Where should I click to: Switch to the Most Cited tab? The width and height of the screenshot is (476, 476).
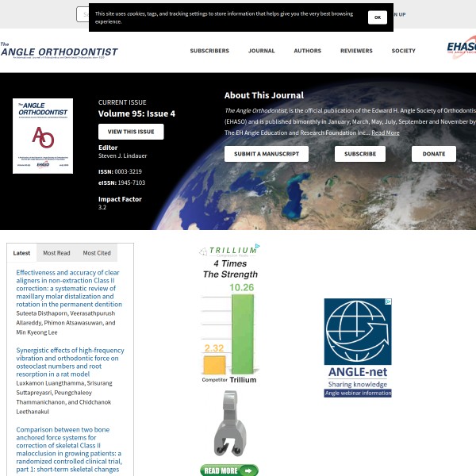[x=97, y=253]
